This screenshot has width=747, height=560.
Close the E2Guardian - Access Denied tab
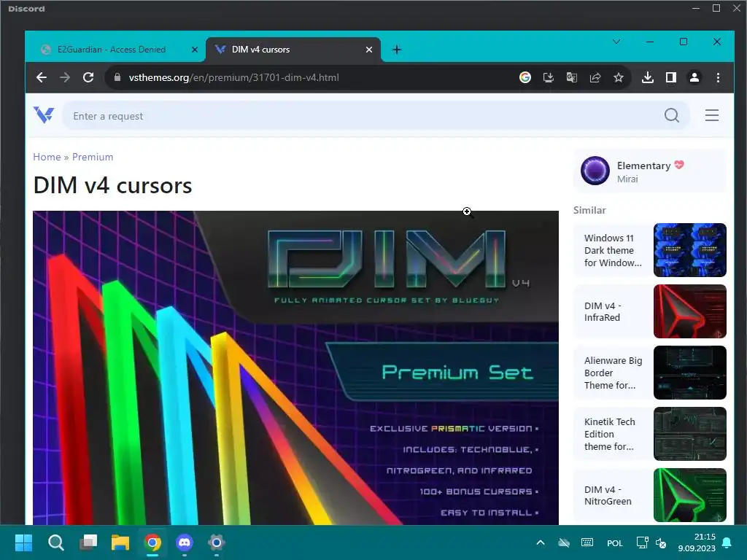coord(194,50)
